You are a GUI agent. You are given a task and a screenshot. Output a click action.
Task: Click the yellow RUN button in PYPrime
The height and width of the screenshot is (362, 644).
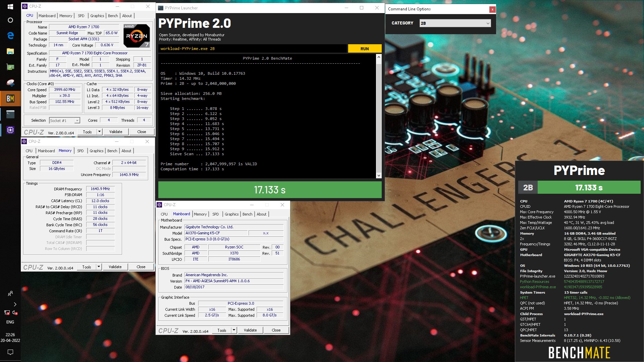click(365, 49)
